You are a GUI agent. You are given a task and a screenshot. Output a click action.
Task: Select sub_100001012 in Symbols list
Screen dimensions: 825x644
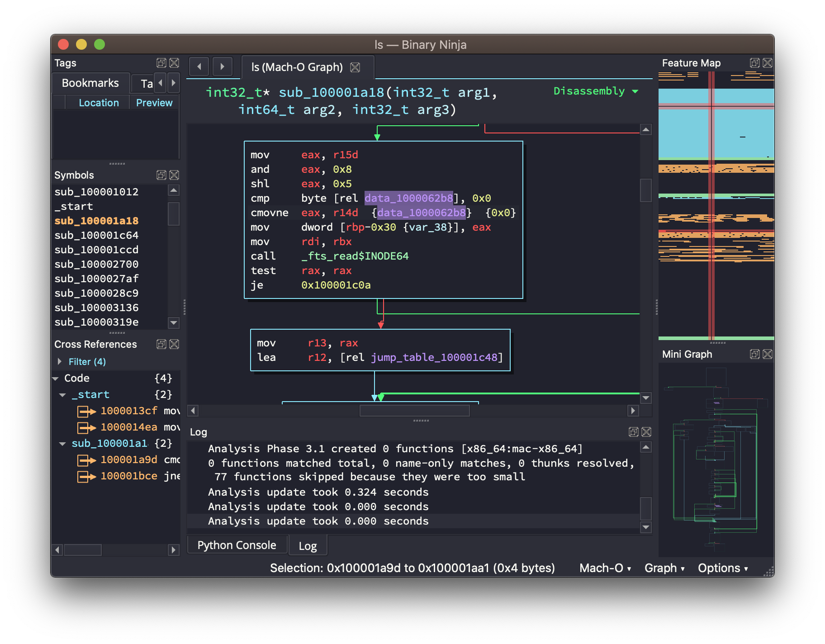(x=96, y=192)
